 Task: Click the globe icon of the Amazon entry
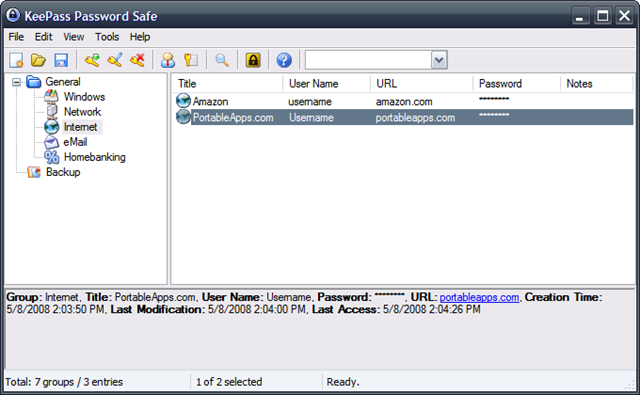pos(183,101)
